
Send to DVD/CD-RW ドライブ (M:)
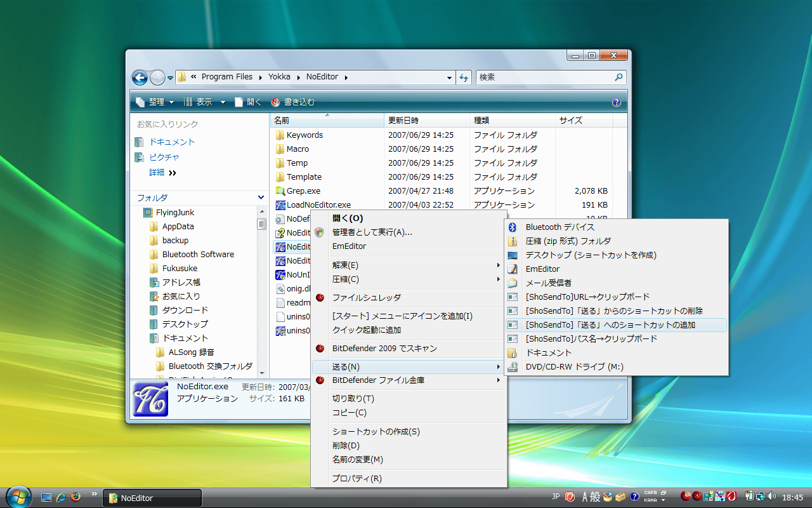tap(615, 367)
